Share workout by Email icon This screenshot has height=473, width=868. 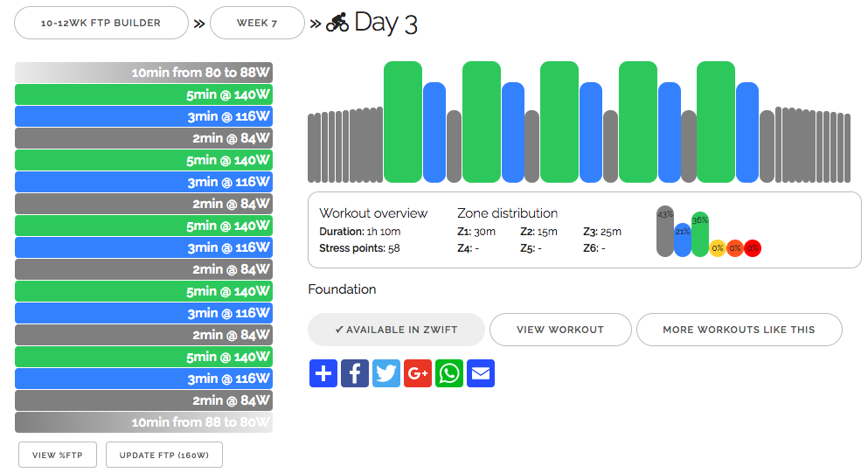click(481, 373)
